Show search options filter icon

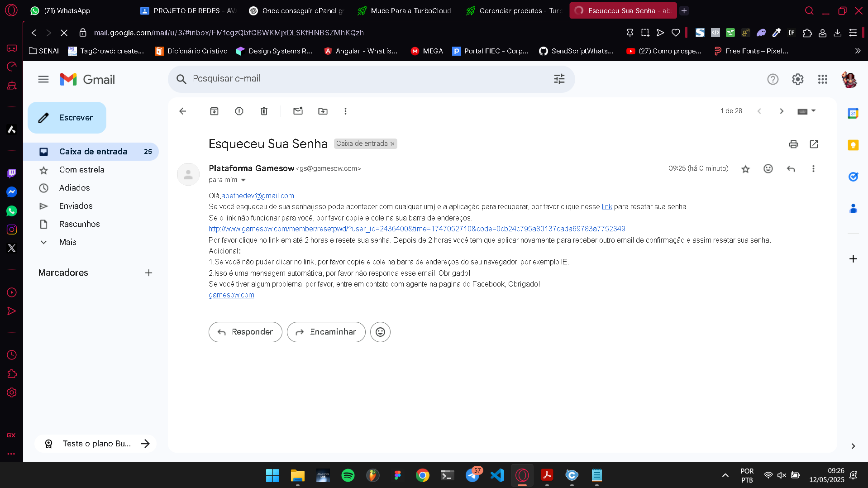[559, 79]
